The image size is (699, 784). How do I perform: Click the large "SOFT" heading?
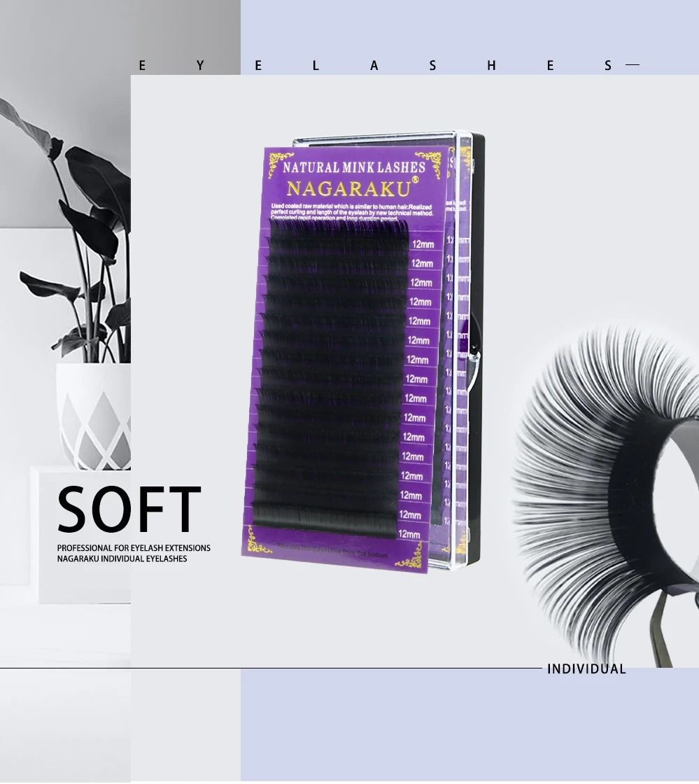(x=129, y=509)
